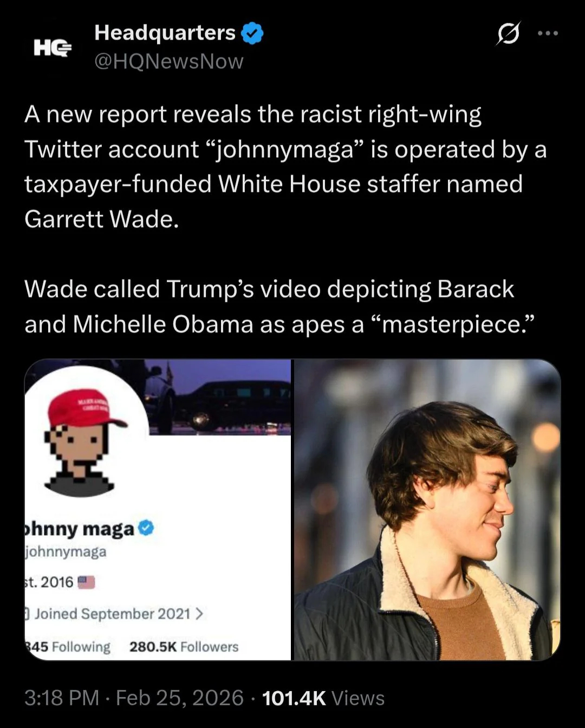Click the johnnymaga username in the screenshot
The width and height of the screenshot is (585, 728).
coord(66,552)
